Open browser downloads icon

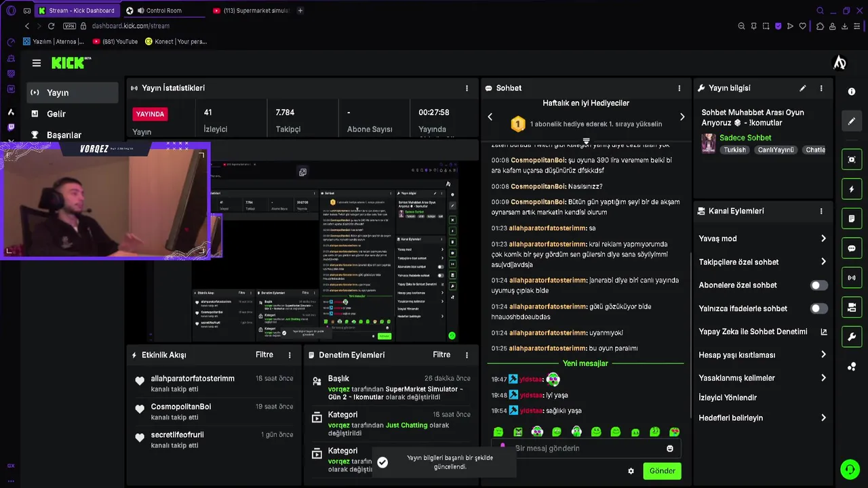tap(844, 26)
